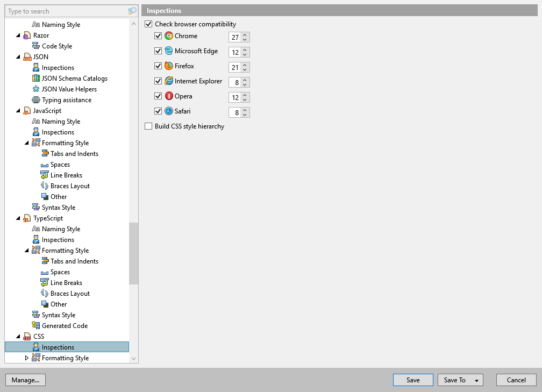This screenshot has height=392, width=542.
Task: Click TypeScript Spaces icon
Action: [x=45, y=273]
